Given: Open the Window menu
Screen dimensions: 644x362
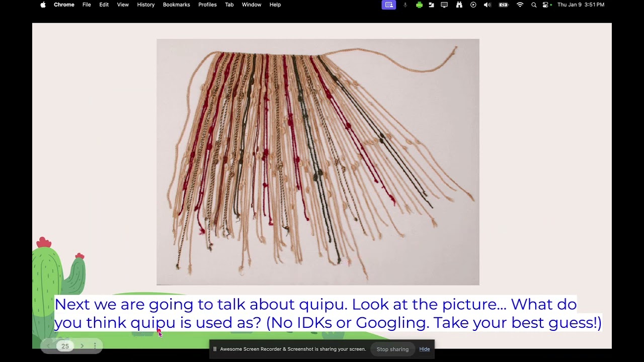Looking at the screenshot, I should (252, 5).
